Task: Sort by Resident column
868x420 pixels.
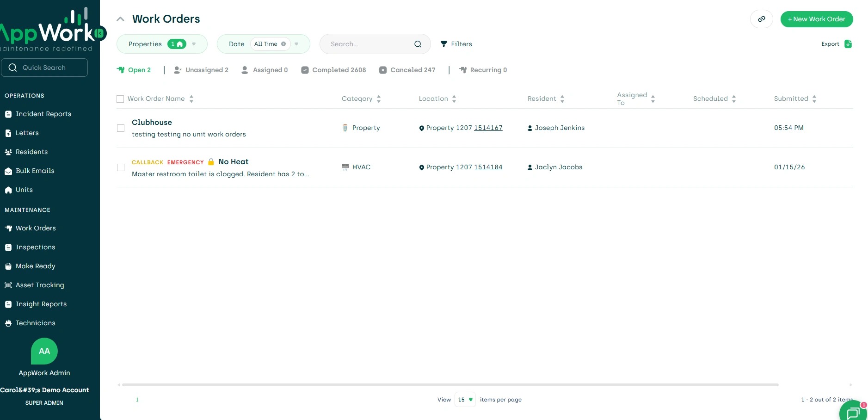Action: click(562, 99)
